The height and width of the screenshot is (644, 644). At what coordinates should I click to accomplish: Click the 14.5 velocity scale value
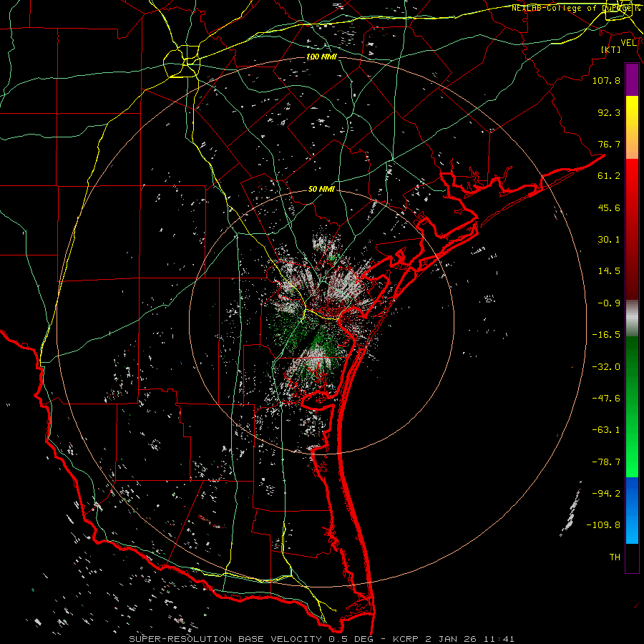coord(609,271)
